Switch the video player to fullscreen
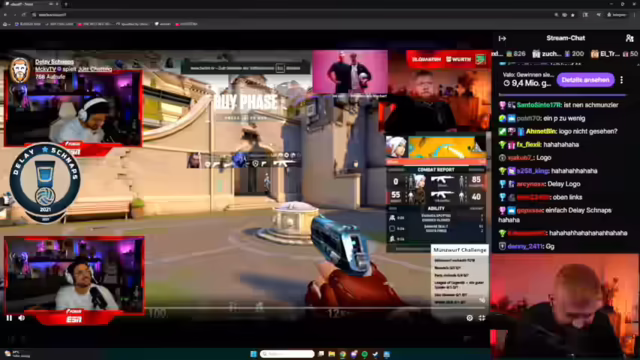This screenshot has height=360, width=640. click(x=482, y=318)
